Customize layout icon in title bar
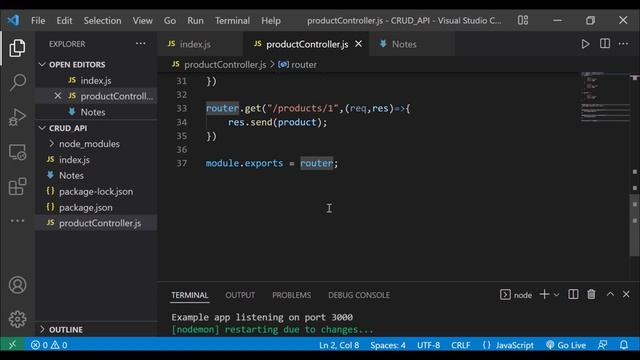Image resolution: width=640 pixels, height=360 pixels. pyautogui.click(x=523, y=20)
